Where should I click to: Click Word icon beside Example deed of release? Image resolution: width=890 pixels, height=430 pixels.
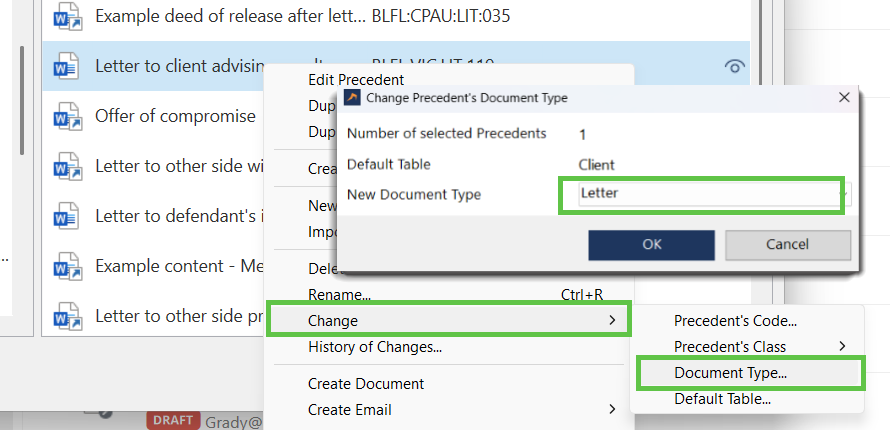pos(66,16)
